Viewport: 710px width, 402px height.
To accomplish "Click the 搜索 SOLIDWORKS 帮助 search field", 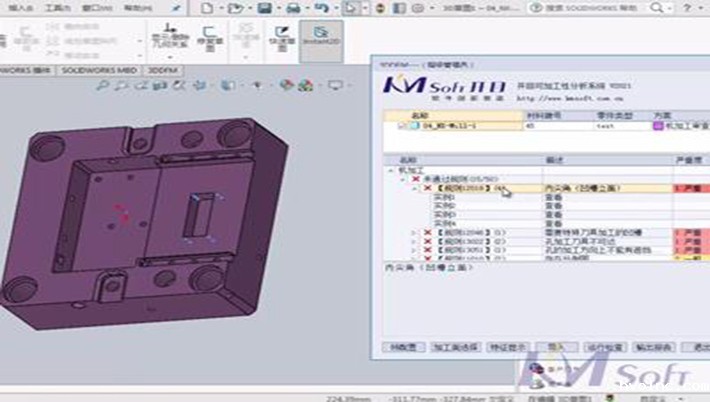I will coord(591,8).
